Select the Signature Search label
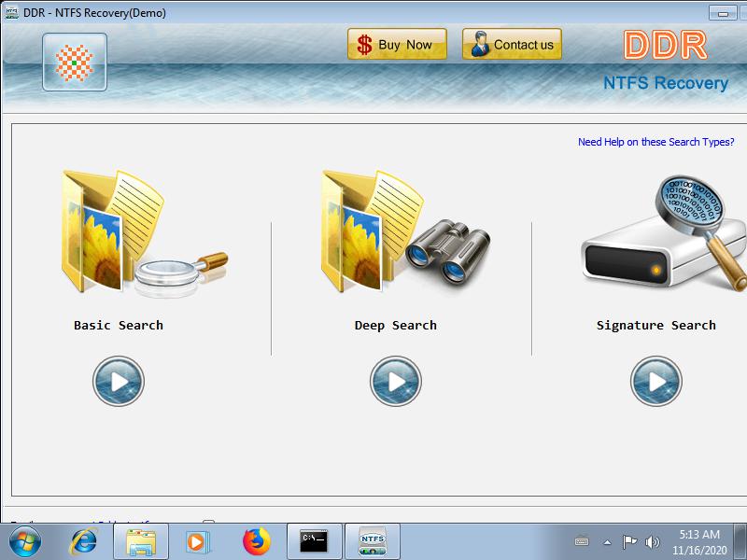 (656, 325)
